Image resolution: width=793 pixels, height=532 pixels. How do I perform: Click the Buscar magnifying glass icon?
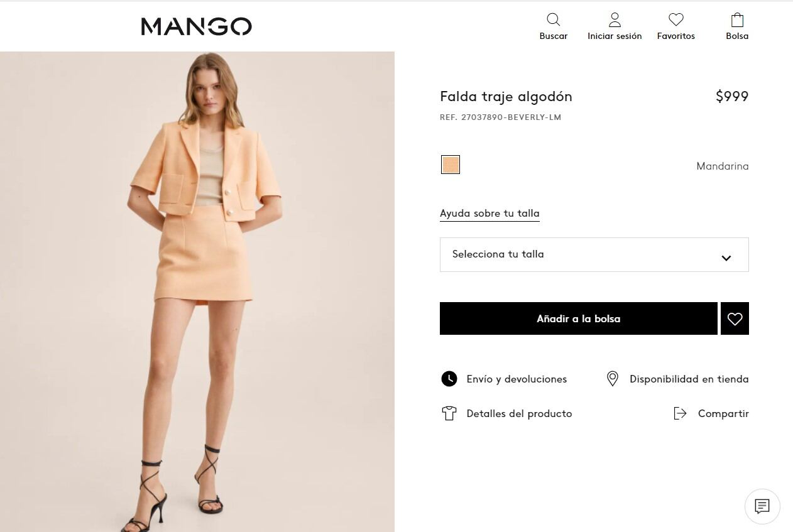pos(553,20)
